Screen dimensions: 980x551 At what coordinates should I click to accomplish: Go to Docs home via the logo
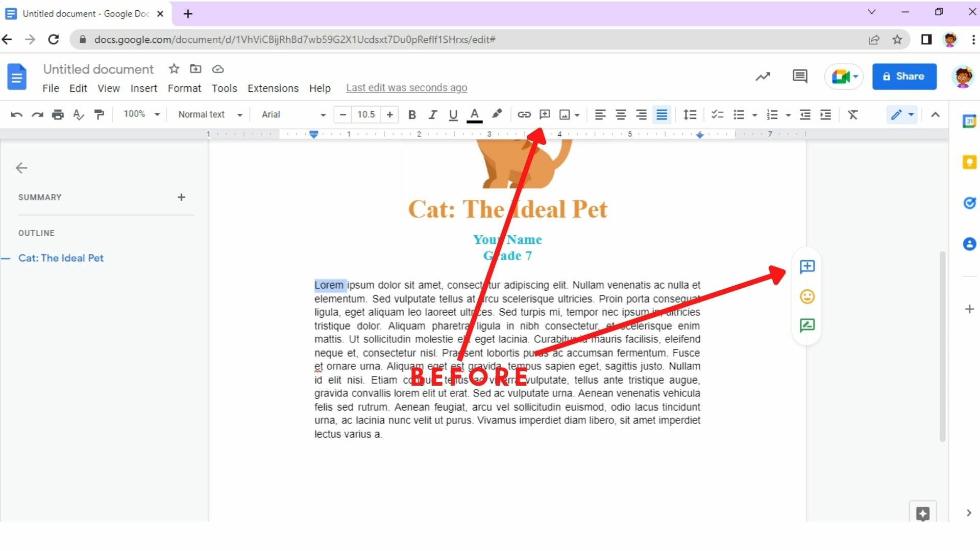click(x=17, y=77)
